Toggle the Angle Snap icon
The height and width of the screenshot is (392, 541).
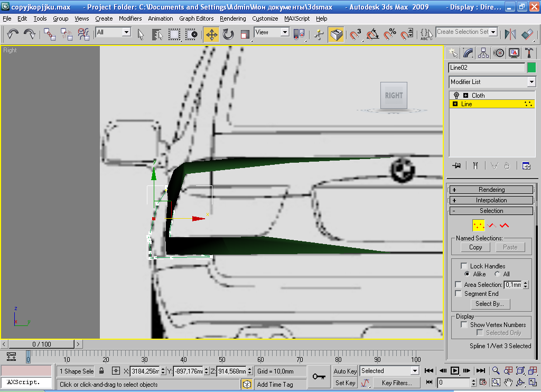373,35
